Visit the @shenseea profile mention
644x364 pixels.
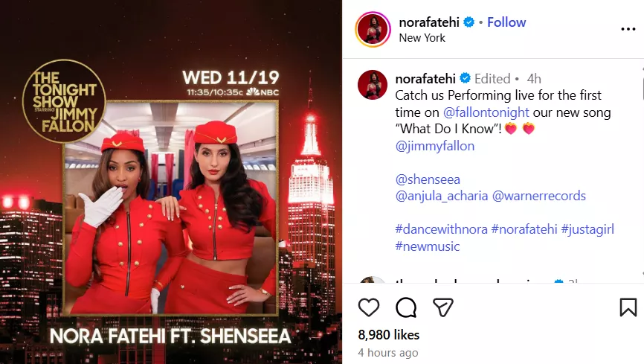click(428, 179)
